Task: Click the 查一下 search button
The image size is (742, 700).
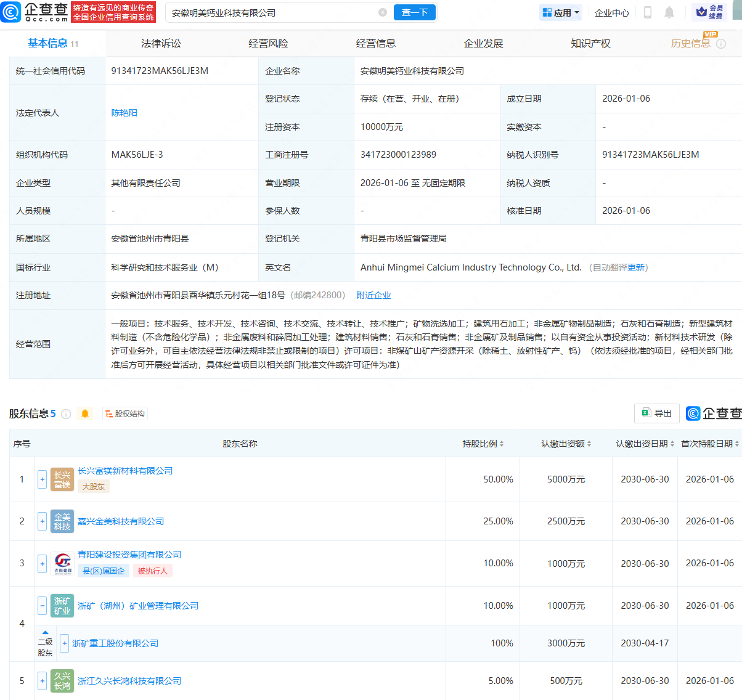Action: (x=415, y=12)
